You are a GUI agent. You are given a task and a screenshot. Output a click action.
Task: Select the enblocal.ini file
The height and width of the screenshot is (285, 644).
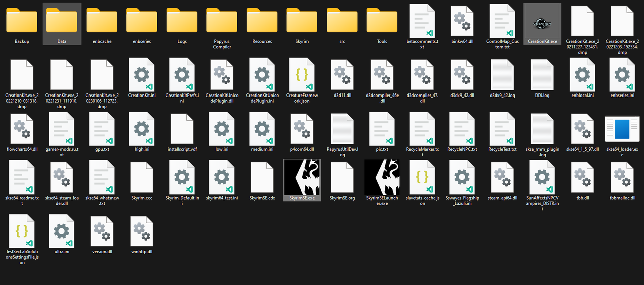[x=583, y=74]
